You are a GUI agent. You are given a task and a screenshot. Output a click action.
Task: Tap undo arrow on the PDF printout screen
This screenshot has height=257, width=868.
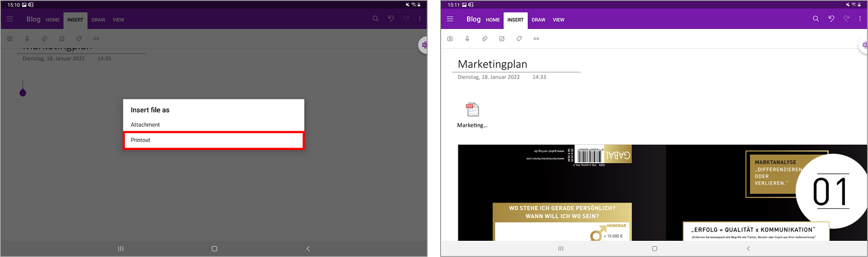[x=832, y=19]
